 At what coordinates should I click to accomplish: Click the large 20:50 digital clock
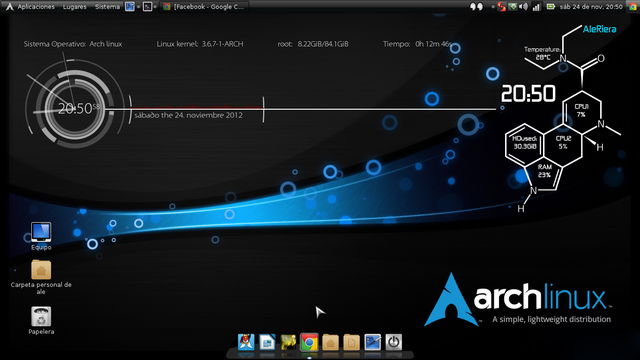click(x=528, y=93)
